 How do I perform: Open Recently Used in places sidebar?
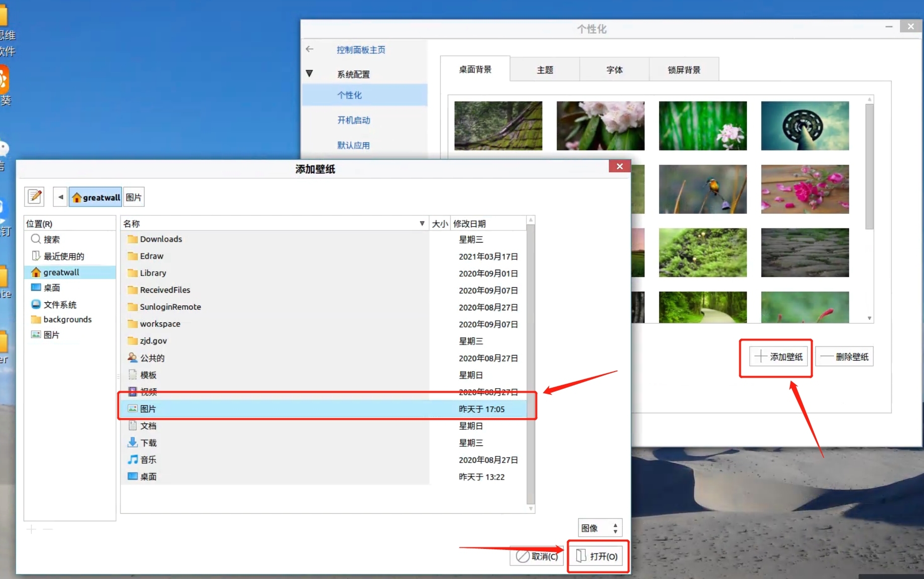(63, 256)
